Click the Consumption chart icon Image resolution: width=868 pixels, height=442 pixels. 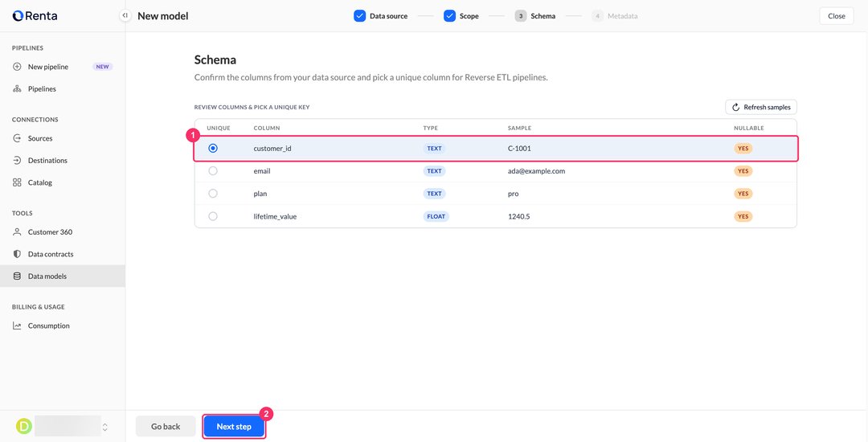(17, 325)
